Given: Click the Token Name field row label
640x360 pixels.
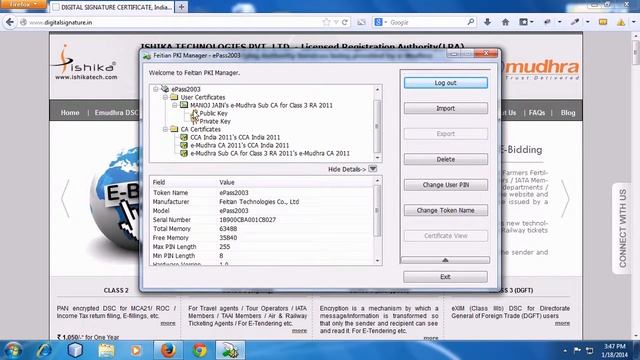Looking at the screenshot, I should click(170, 193).
